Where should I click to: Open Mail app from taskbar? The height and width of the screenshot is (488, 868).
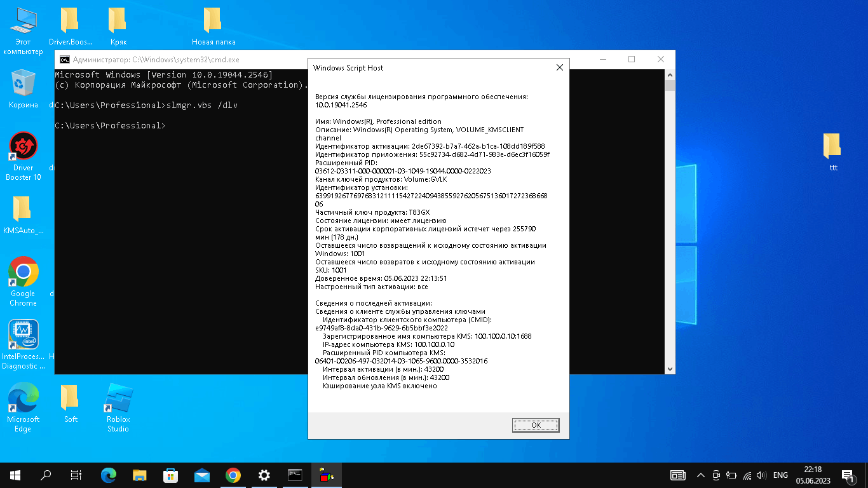[202, 475]
